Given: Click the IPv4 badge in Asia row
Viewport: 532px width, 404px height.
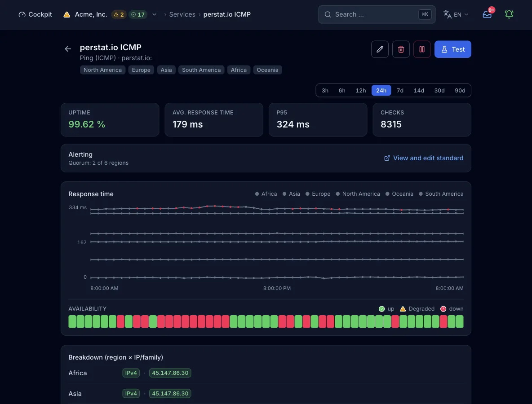Looking at the screenshot, I should coord(131,394).
